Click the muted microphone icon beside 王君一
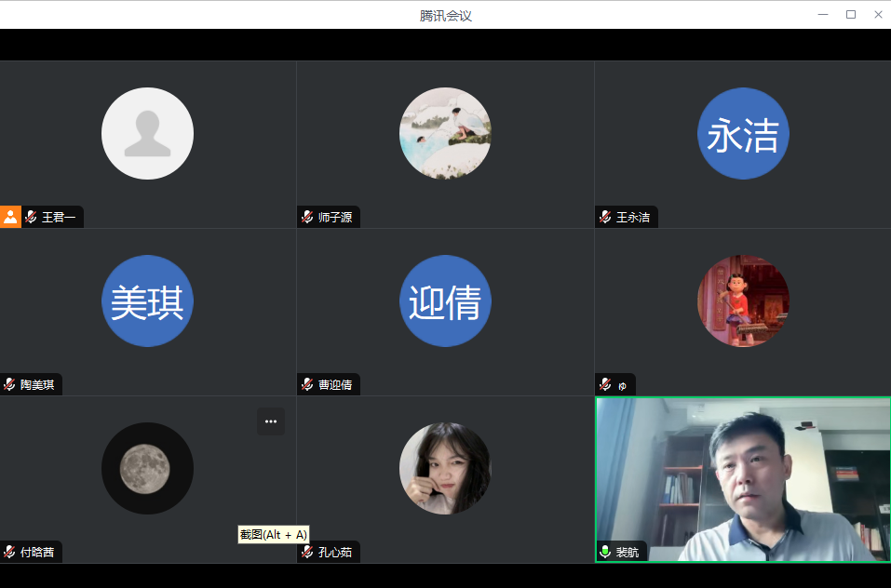Viewport: 891px width, 588px height. click(31, 217)
